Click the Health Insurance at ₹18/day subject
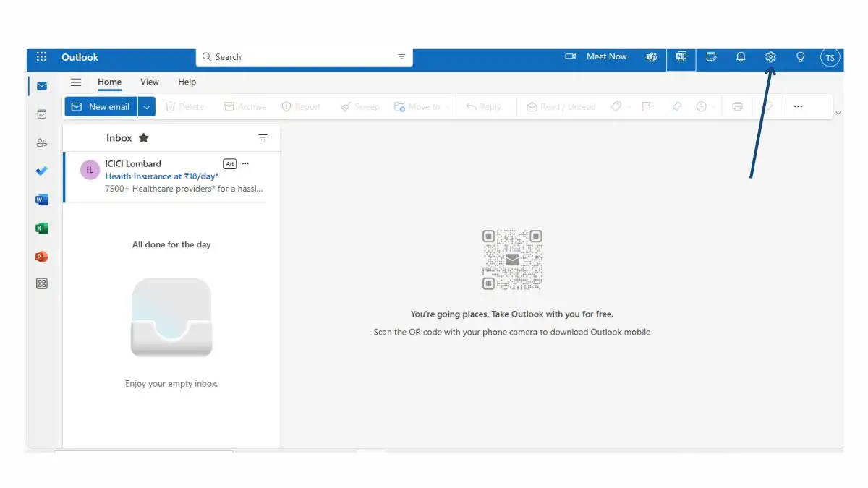 [162, 176]
